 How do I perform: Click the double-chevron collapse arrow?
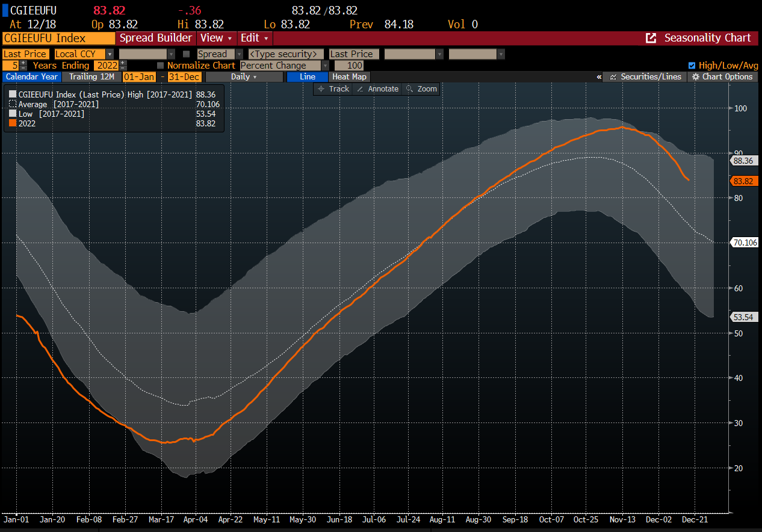[599, 77]
